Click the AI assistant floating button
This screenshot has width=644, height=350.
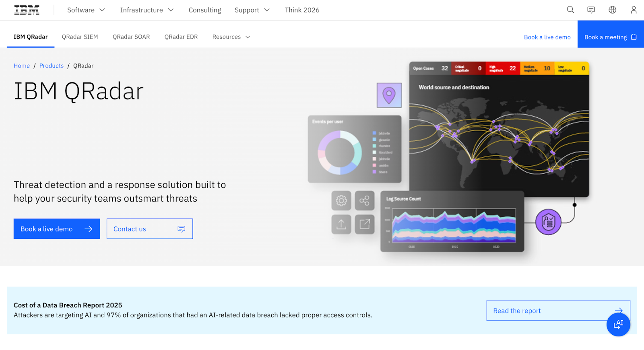coord(618,324)
